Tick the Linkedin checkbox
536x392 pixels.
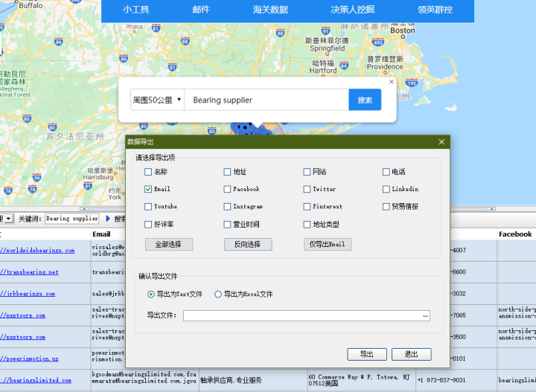point(386,190)
